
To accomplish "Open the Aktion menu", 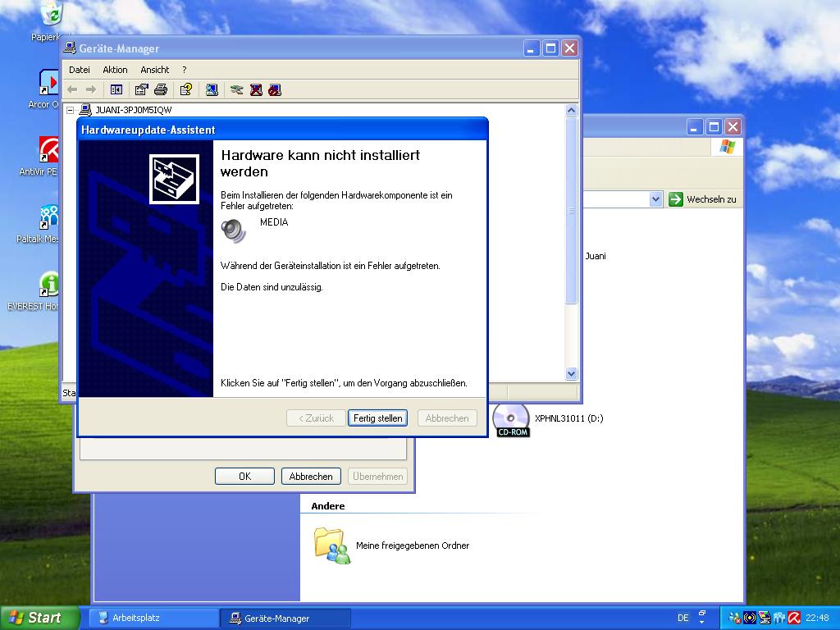I will tap(115, 70).
